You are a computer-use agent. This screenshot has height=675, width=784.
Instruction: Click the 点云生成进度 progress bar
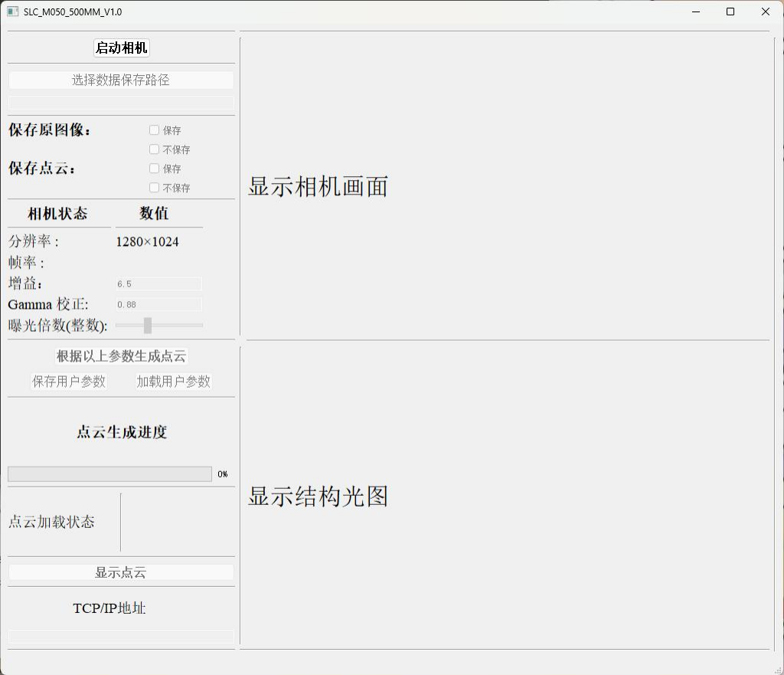[x=109, y=474]
